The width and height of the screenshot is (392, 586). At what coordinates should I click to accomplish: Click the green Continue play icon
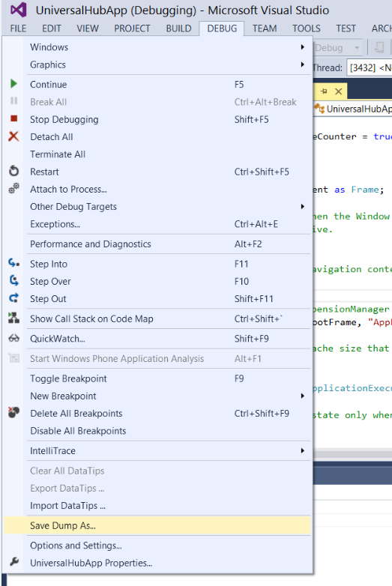pyautogui.click(x=13, y=84)
